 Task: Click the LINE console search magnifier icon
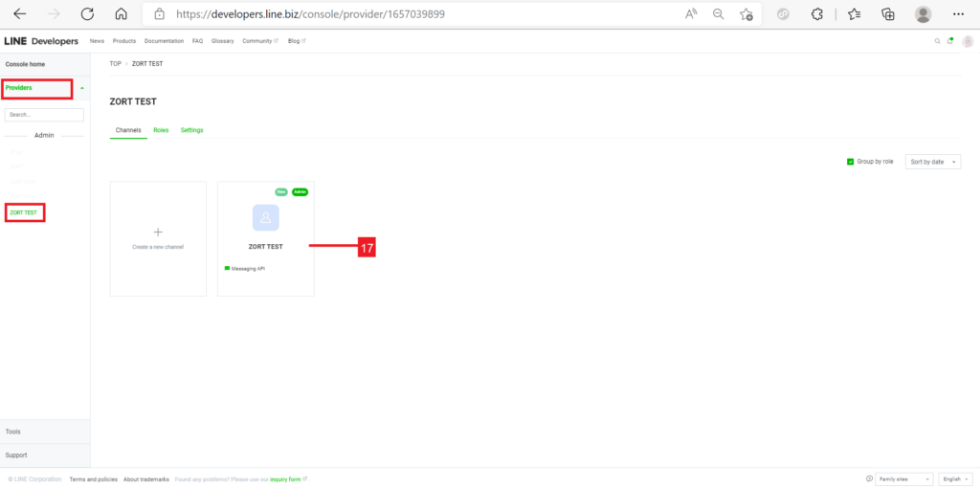click(937, 41)
